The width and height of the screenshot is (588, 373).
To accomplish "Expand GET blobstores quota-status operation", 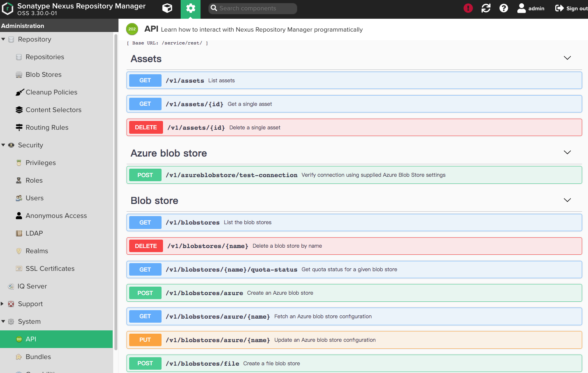I will [x=354, y=269].
